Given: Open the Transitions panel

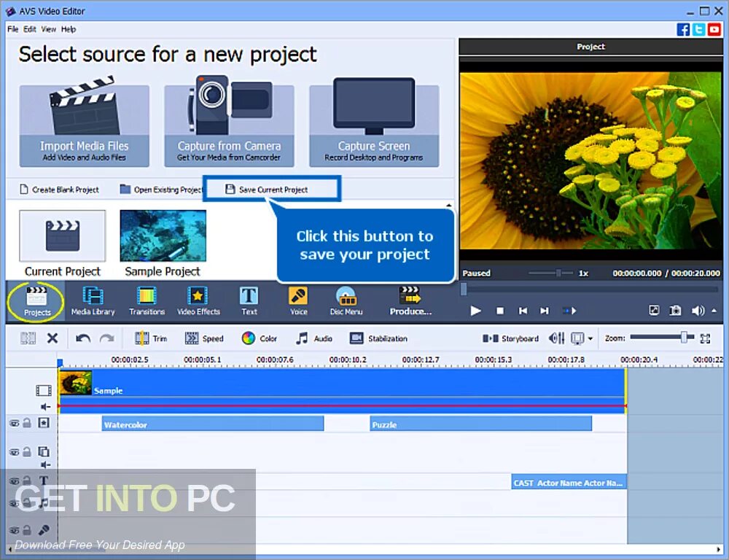Looking at the screenshot, I should point(147,301).
